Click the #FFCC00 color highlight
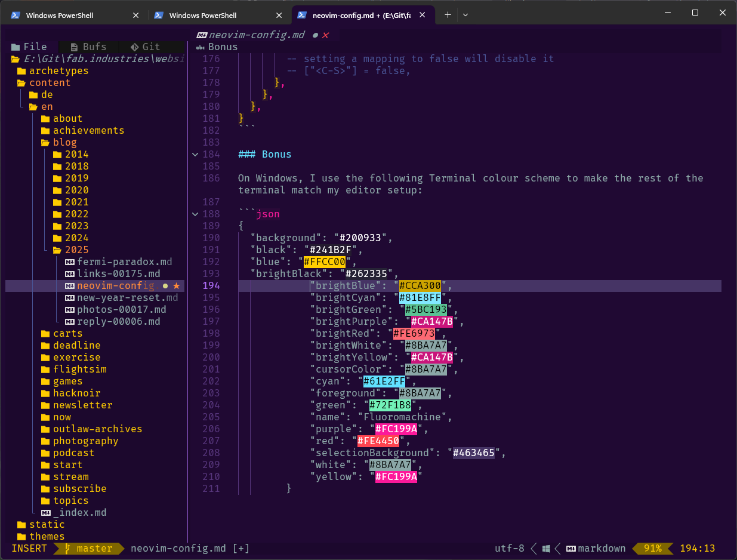The height and width of the screenshot is (560, 737). [325, 261]
